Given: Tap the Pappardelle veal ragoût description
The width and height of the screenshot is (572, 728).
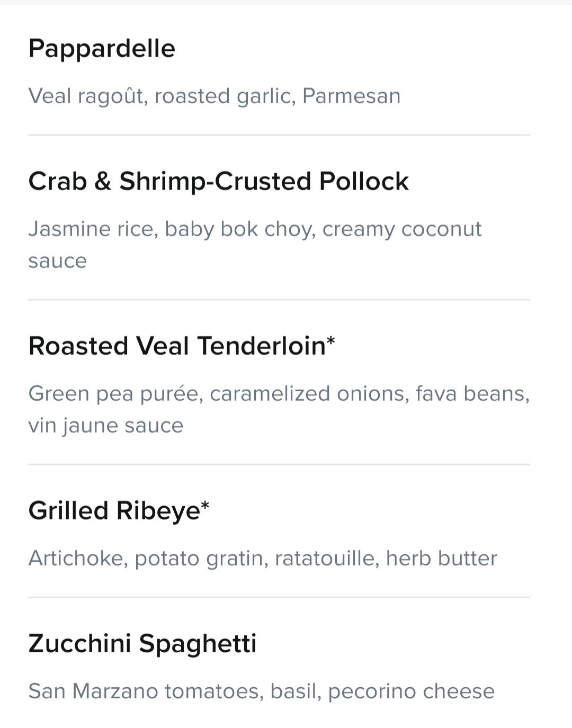Looking at the screenshot, I should (215, 96).
